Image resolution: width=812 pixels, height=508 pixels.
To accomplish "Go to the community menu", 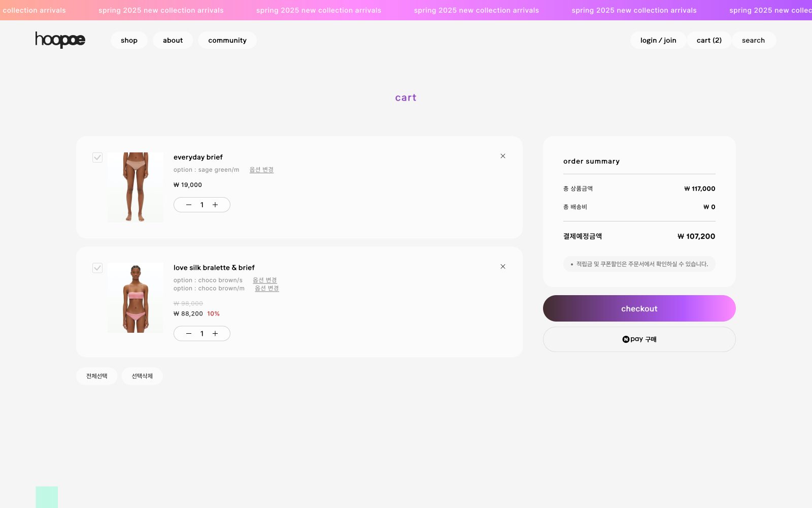I will click(x=227, y=40).
